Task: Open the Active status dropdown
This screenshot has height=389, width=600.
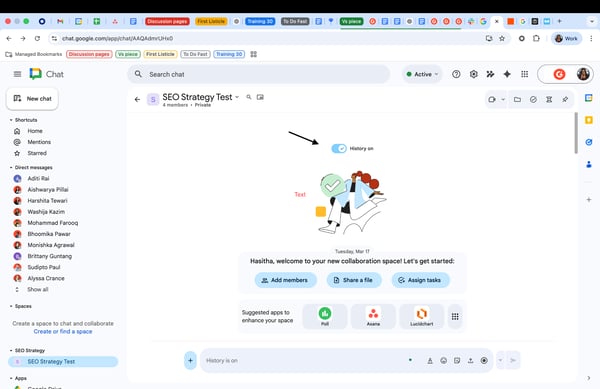Action: [422, 74]
